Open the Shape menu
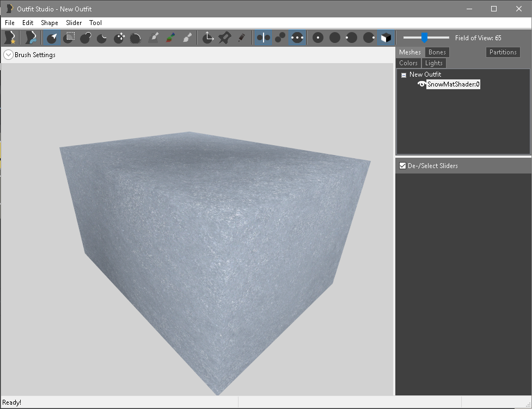This screenshot has width=532, height=409. pos(49,23)
